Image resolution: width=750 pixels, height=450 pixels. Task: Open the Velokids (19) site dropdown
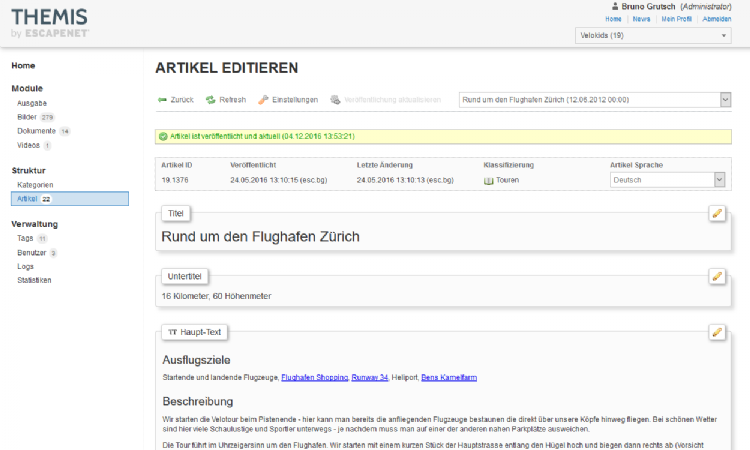pyautogui.click(x=654, y=36)
